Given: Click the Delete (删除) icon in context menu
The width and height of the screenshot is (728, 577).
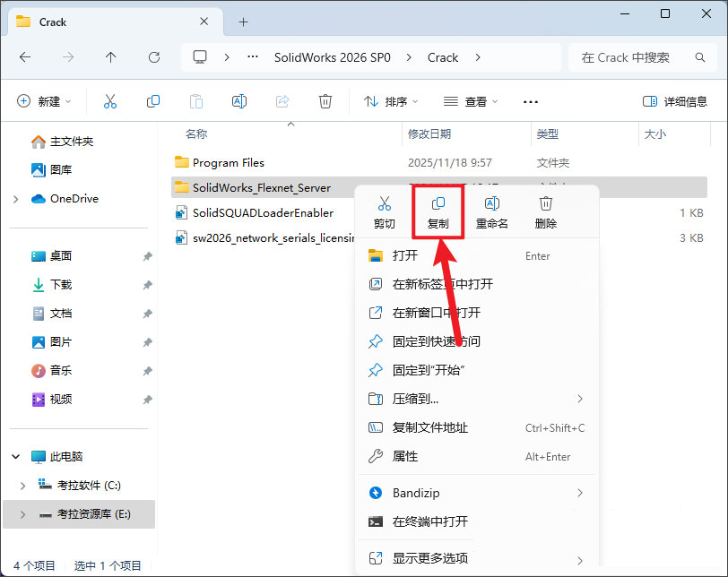Looking at the screenshot, I should point(545,211).
